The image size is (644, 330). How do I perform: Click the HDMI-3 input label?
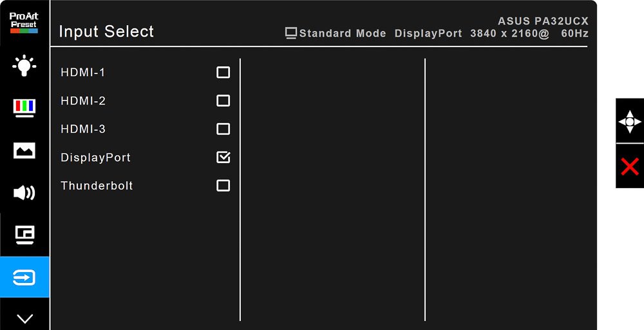[x=83, y=129]
